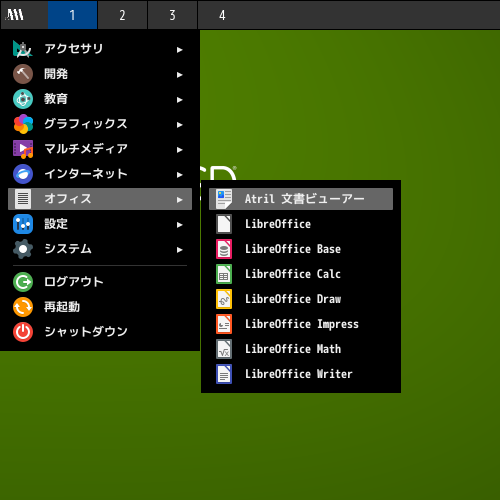The image size is (500, 500).
Task: Click the main menu logo button
Action: coord(16,15)
